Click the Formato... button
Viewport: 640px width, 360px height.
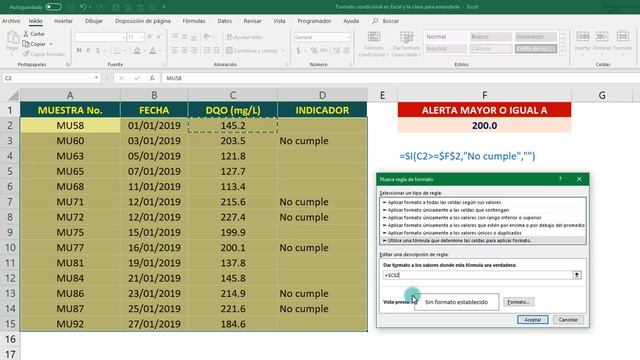[518, 302]
